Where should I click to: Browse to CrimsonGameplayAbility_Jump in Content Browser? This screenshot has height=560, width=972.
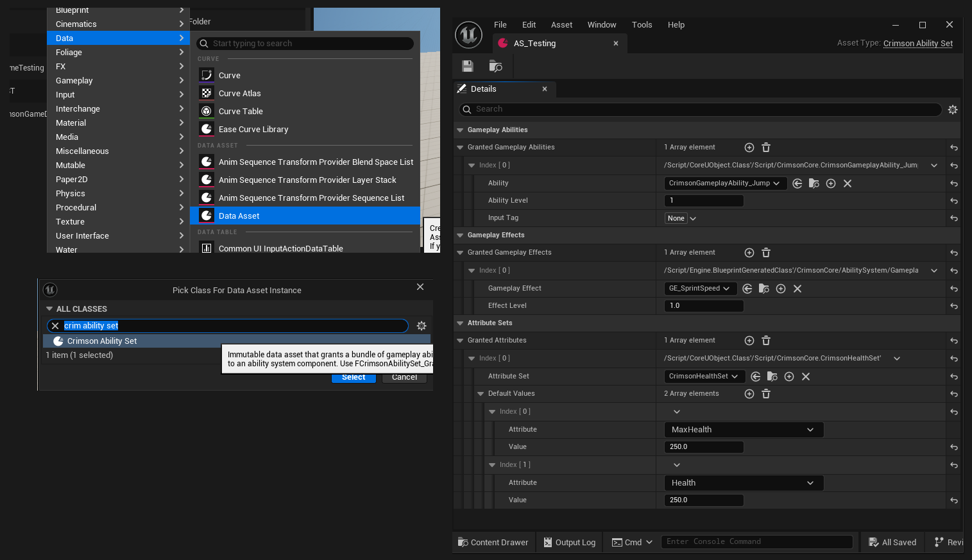pyautogui.click(x=814, y=183)
